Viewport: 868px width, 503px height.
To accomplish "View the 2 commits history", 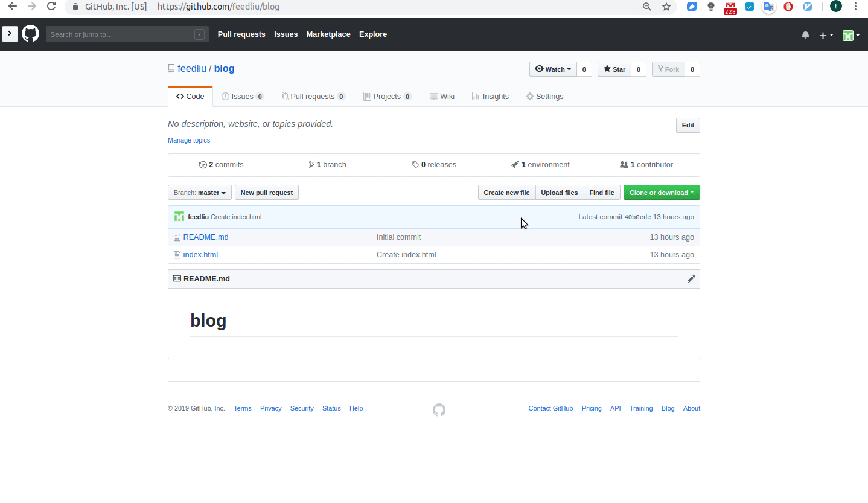I will tap(222, 165).
